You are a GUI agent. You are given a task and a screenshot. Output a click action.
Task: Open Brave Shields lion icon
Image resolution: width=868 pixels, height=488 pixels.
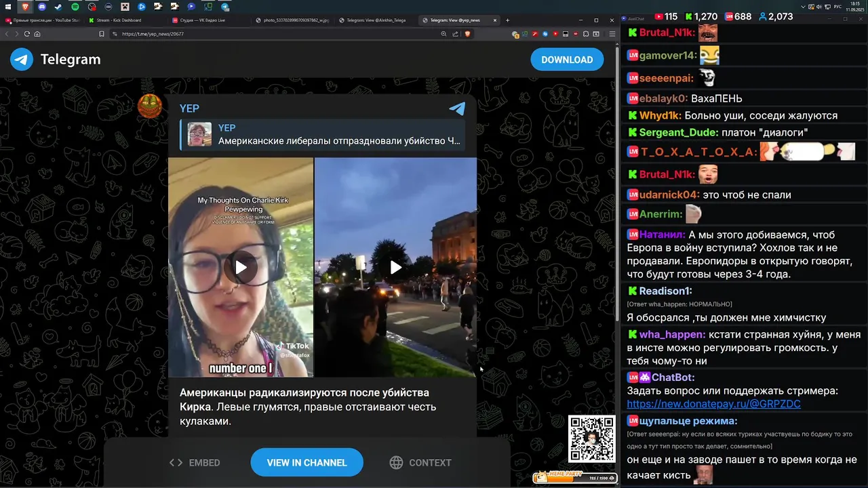[467, 34]
